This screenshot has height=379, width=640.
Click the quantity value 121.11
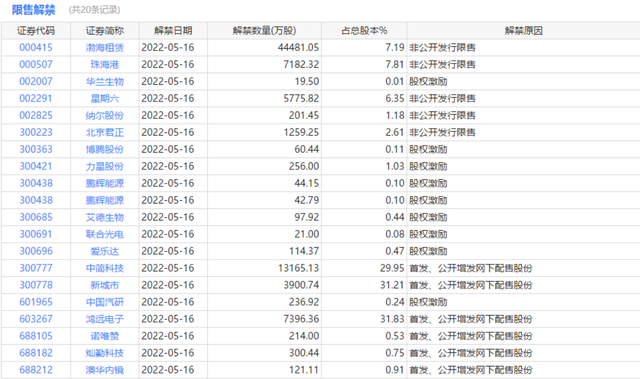pyautogui.click(x=304, y=370)
